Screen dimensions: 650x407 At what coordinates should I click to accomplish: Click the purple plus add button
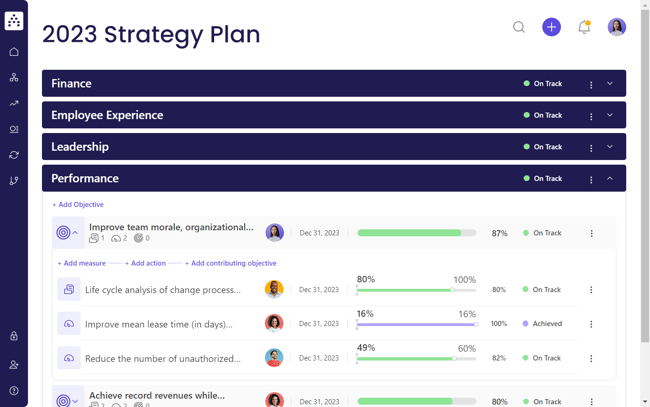(x=551, y=27)
